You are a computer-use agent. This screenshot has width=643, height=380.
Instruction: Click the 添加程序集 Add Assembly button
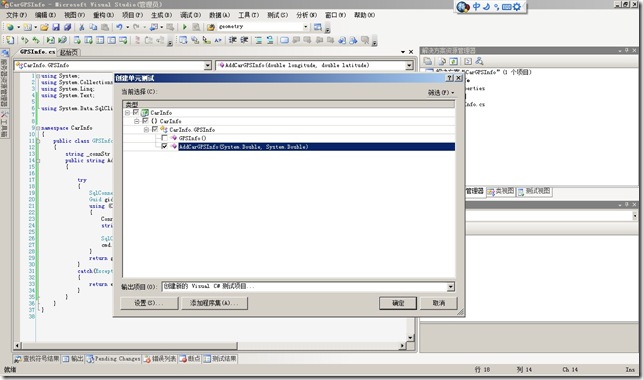click(x=214, y=303)
